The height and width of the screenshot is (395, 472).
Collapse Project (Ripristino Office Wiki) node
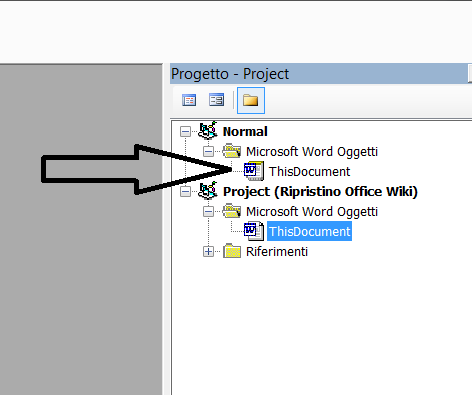click(x=185, y=192)
